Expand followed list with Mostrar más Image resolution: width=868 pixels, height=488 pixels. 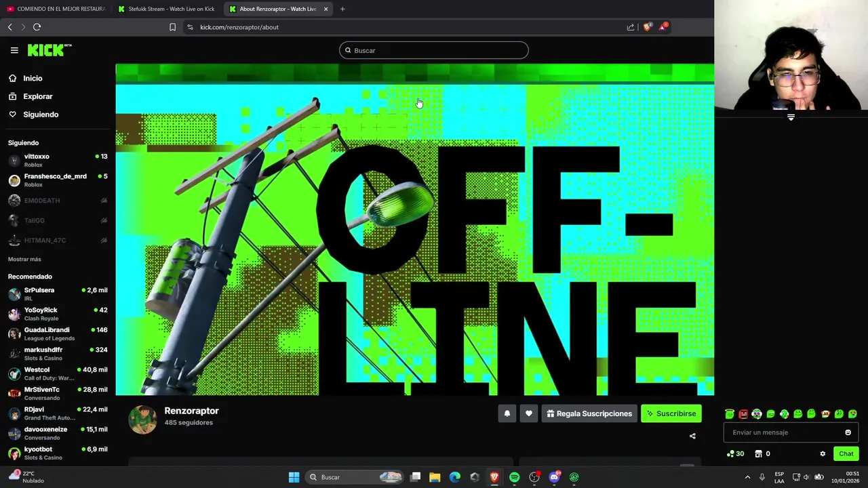[x=24, y=259]
